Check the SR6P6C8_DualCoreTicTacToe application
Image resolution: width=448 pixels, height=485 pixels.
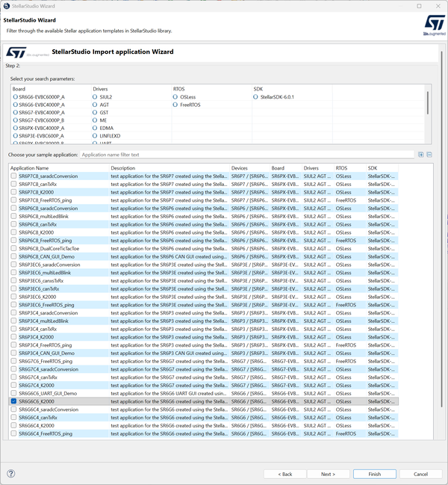pyautogui.click(x=13, y=248)
